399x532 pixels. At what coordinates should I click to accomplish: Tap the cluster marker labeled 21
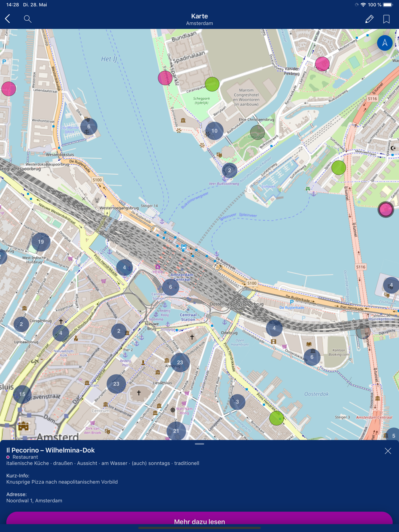(x=176, y=431)
